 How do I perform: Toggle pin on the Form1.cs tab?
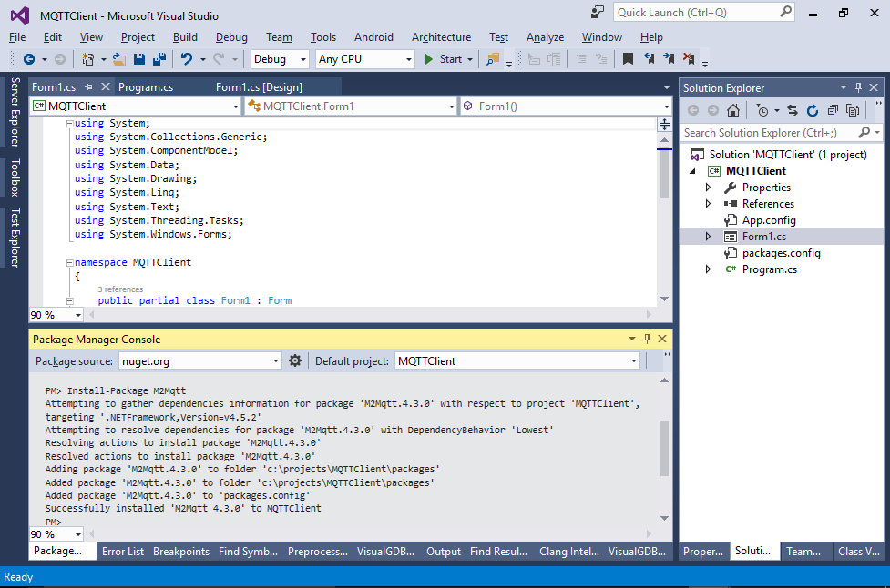tap(88, 86)
